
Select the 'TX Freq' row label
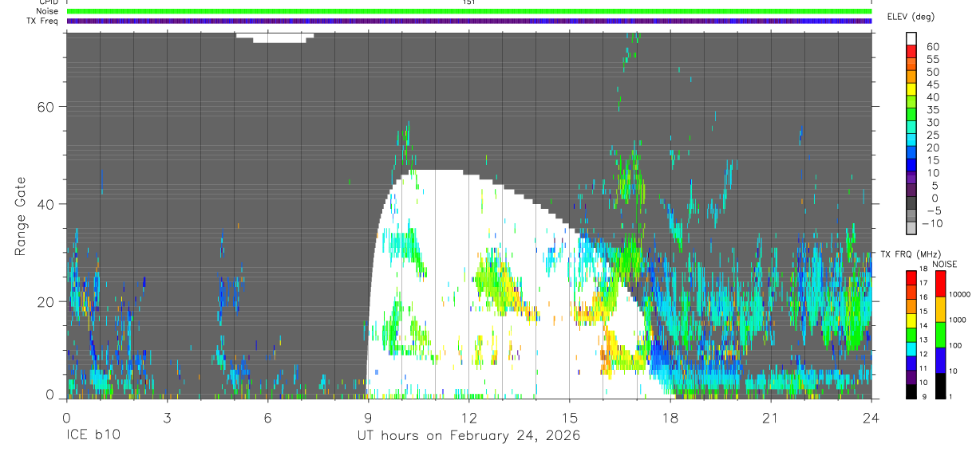point(43,22)
